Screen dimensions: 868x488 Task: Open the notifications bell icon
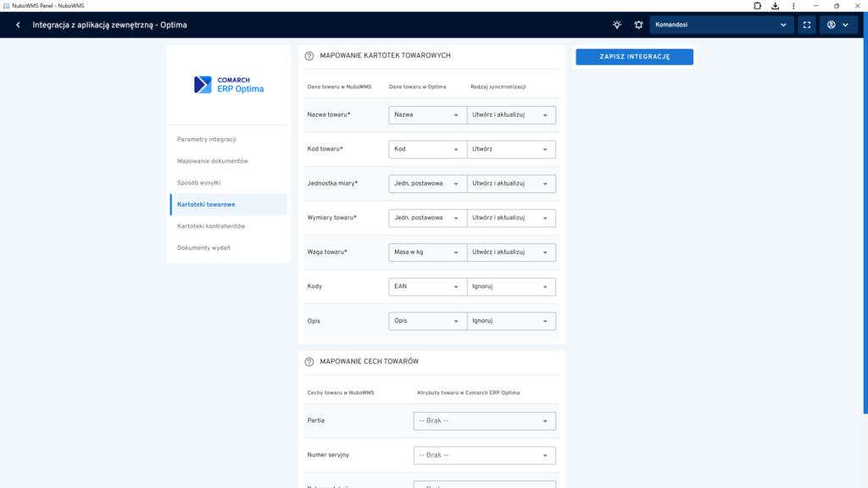pyautogui.click(x=638, y=25)
